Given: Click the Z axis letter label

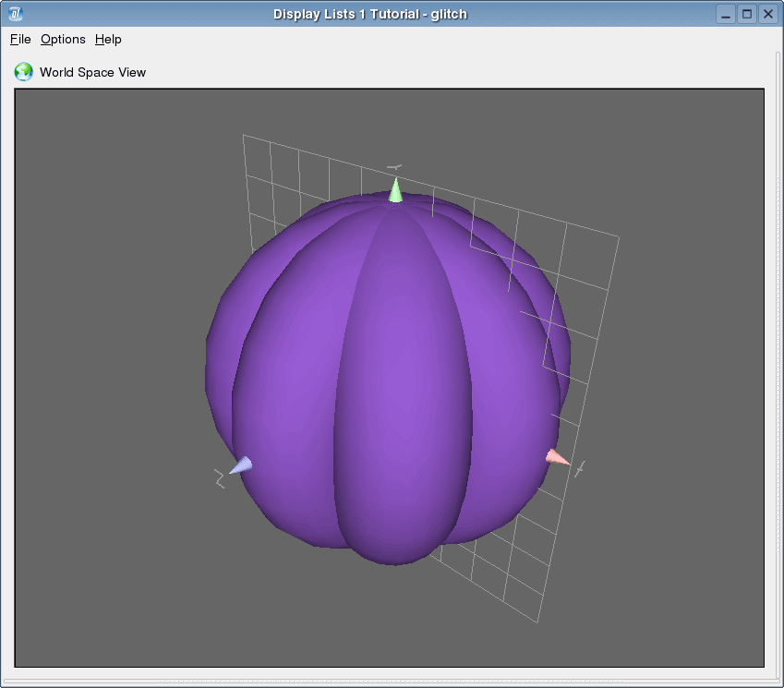Looking at the screenshot, I should (x=220, y=478).
